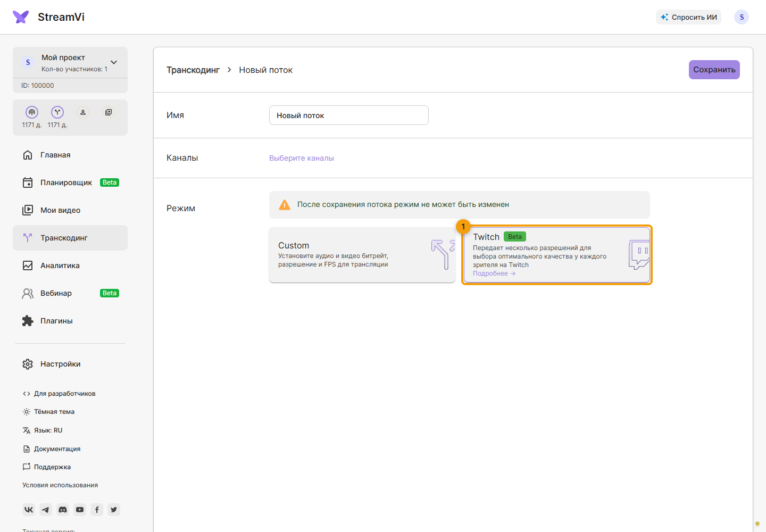Open Аналитика in the sidebar
The width and height of the screenshot is (766, 532).
[70, 265]
